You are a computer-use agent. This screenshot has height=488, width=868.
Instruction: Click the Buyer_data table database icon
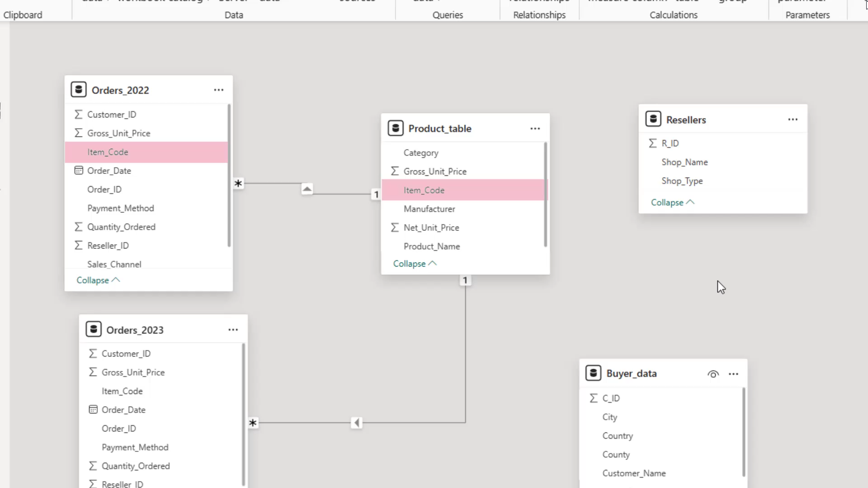point(593,373)
